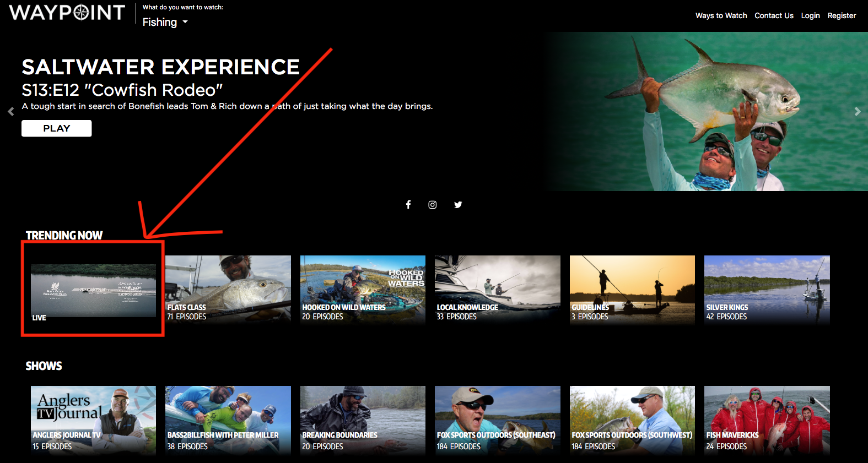Open Anglers Journal TV show card

(x=93, y=421)
